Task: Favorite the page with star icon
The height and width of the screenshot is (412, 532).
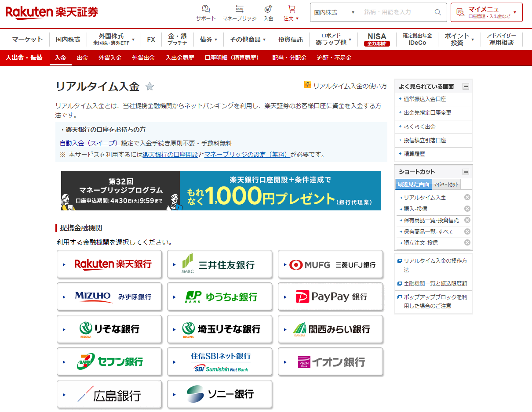Action: (x=150, y=87)
